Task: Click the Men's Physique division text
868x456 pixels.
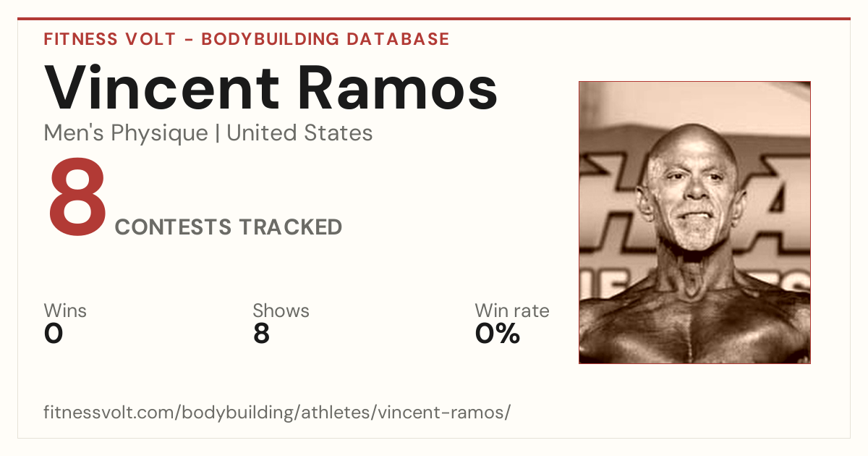Action: pos(126,133)
